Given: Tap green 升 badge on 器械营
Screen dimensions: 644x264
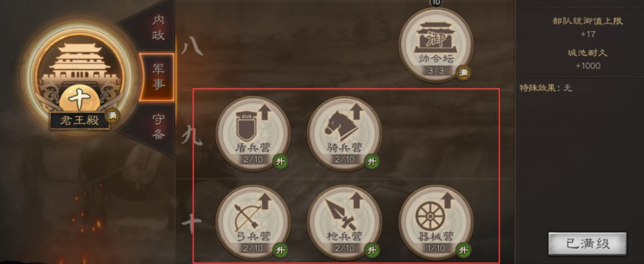Looking at the screenshot, I should (464, 250).
